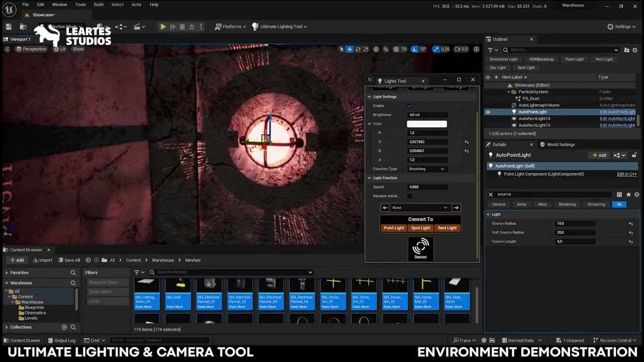
Task: Click the Brightness value field 4,0 cd
Action: pyautogui.click(x=427, y=115)
